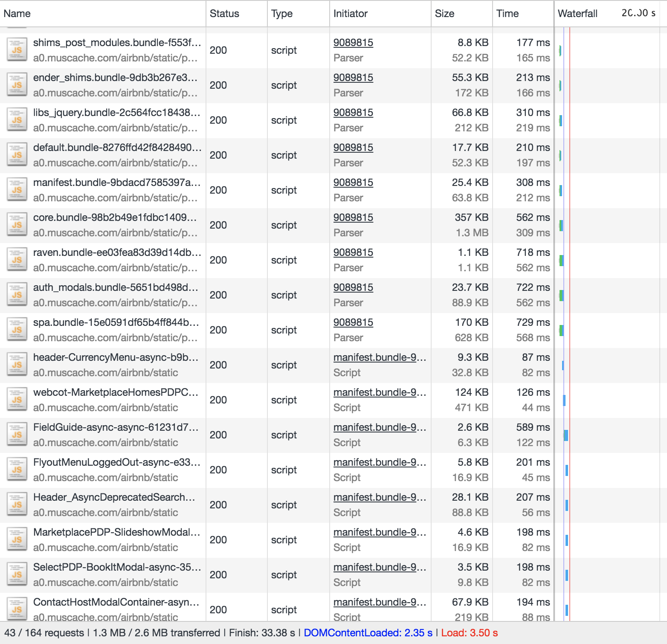Click the JS icon for default.bundle
Viewport: 667px width, 644px height.
point(17,155)
